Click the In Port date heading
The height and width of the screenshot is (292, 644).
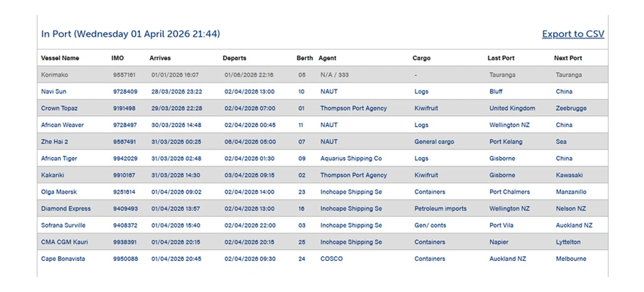(x=131, y=34)
